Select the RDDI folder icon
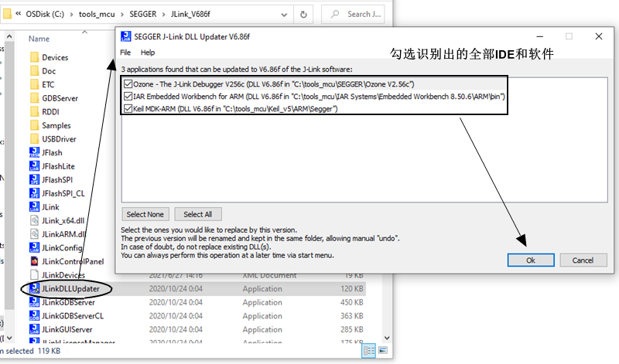Viewport: 619px width, 364px height. tap(34, 111)
